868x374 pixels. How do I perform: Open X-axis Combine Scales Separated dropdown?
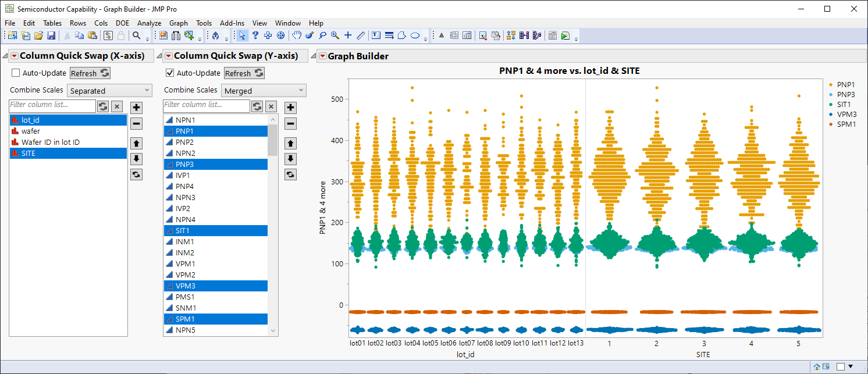(109, 91)
